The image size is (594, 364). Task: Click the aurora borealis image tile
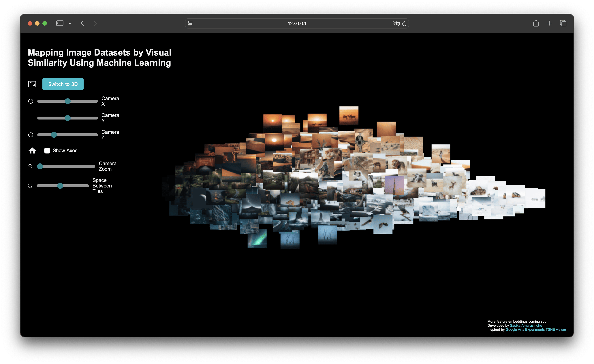pos(257,238)
